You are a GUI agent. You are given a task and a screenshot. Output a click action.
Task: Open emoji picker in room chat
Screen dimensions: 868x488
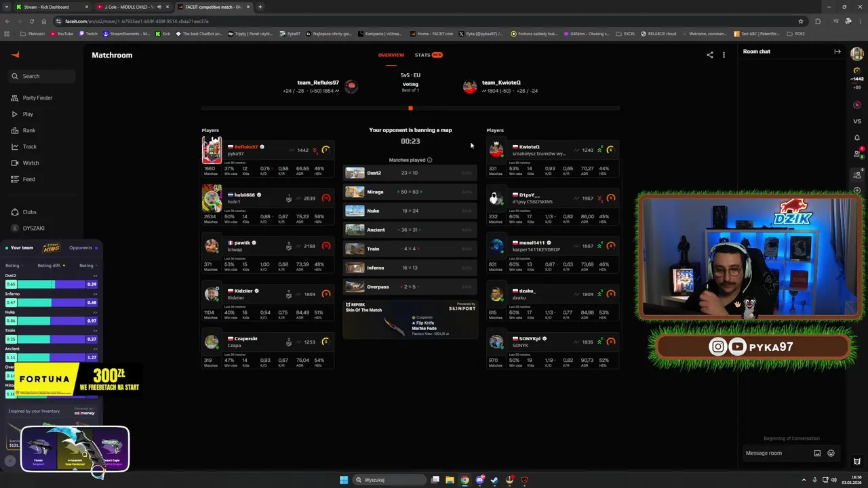point(831,453)
